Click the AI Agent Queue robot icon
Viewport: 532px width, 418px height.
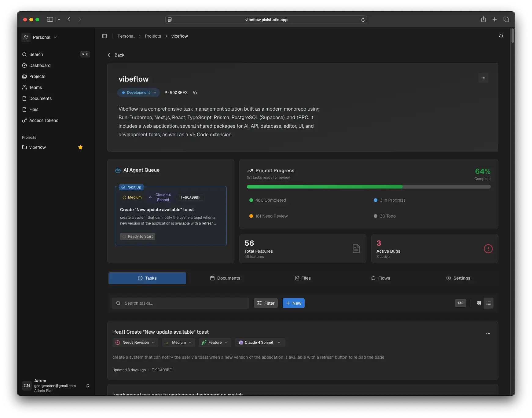(x=118, y=170)
